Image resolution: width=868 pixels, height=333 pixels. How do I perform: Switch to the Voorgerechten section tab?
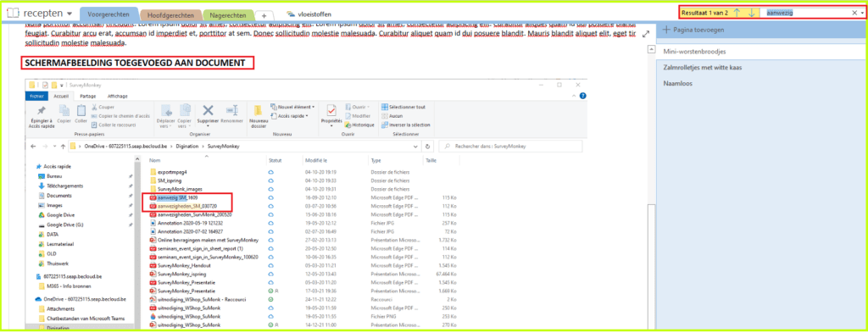point(109,14)
